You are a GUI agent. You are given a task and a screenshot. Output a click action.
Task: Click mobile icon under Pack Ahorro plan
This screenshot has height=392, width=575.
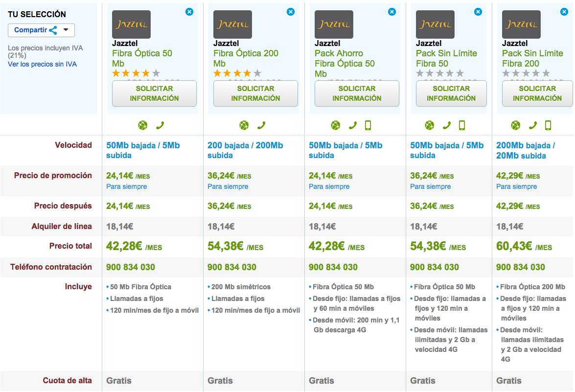368,125
